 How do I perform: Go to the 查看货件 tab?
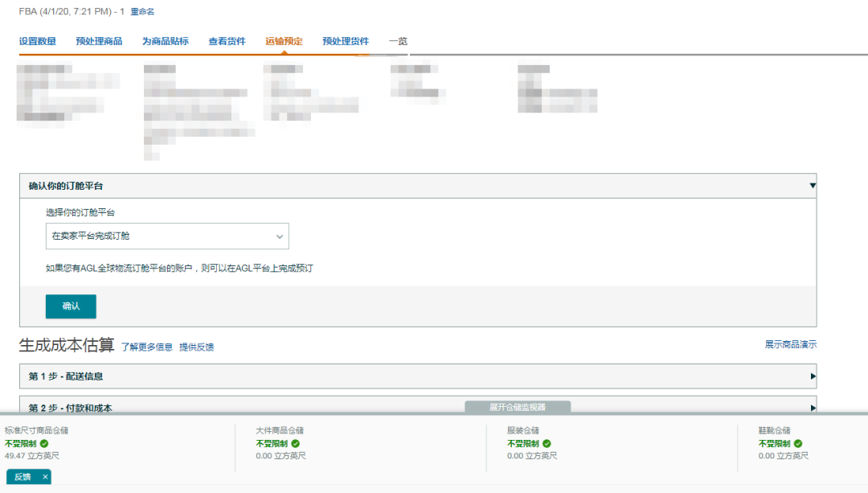click(x=227, y=41)
